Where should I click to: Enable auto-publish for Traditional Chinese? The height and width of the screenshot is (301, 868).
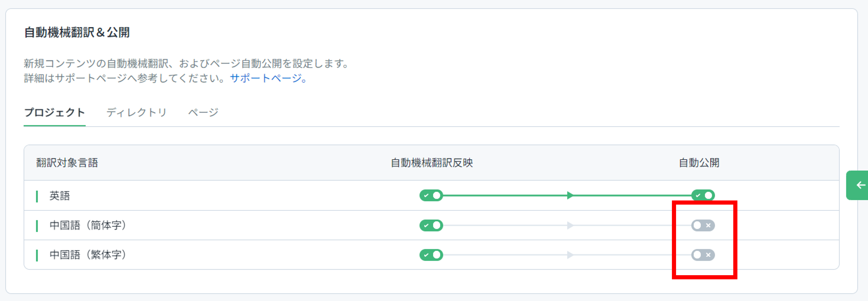(x=703, y=255)
